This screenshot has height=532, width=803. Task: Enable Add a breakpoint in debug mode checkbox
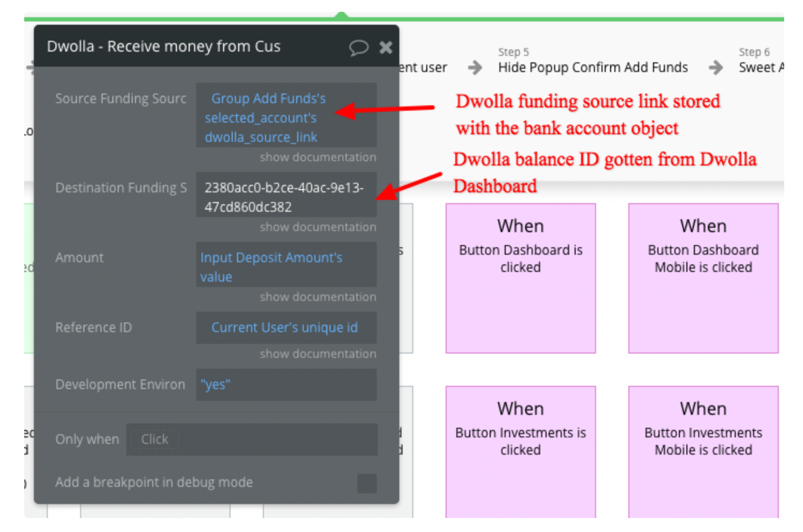point(367,483)
